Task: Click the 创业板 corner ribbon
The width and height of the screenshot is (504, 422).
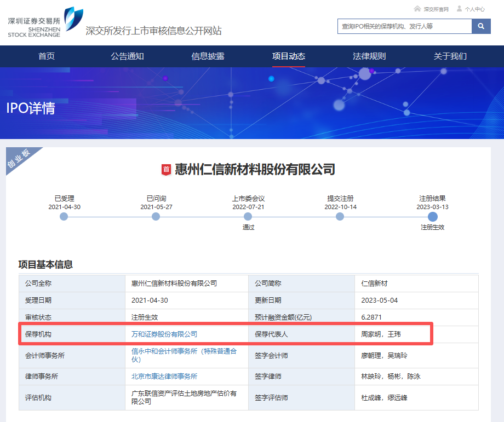Action: pyautogui.click(x=19, y=159)
